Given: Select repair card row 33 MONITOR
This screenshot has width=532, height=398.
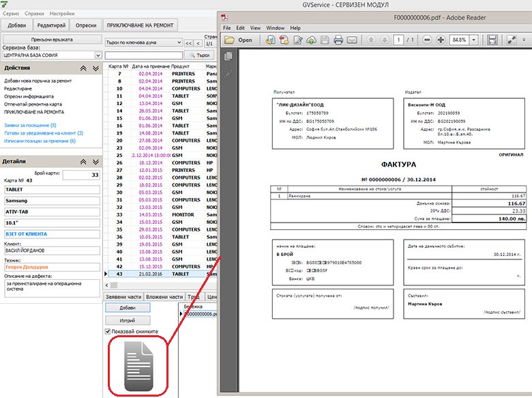Looking at the screenshot, I should 162,214.
